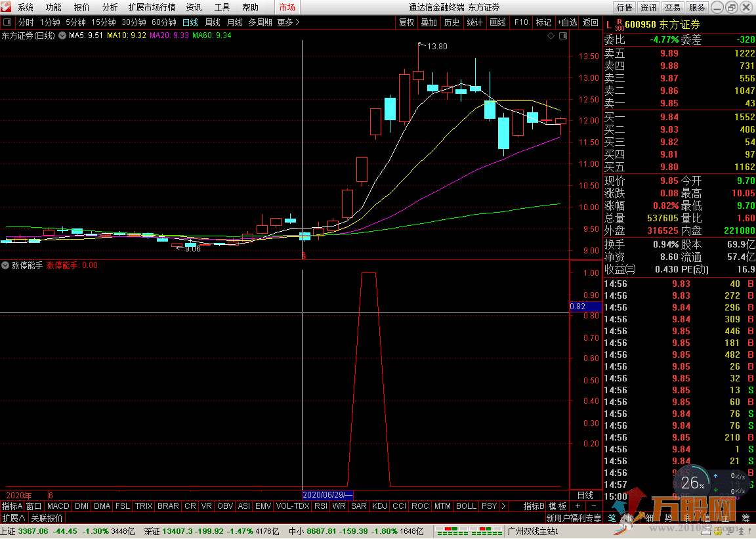This screenshot has height=539, width=756.
Task: Switch to the 30分钟 period
Action: coord(134,22)
